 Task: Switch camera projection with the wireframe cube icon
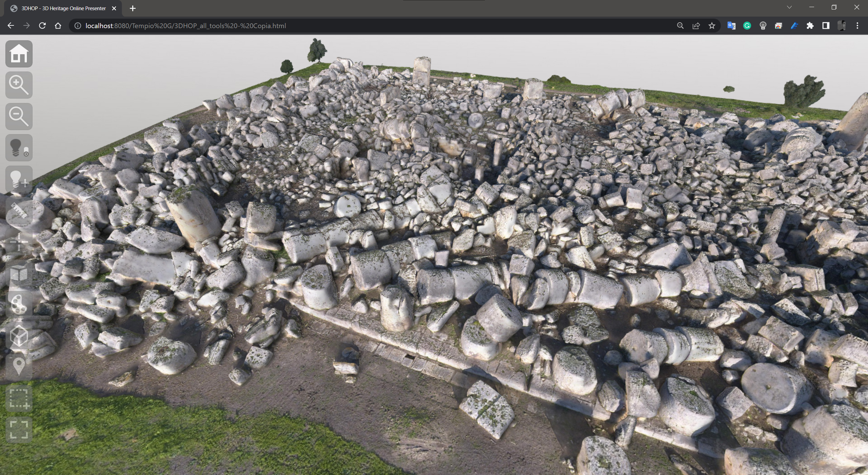pos(19,336)
